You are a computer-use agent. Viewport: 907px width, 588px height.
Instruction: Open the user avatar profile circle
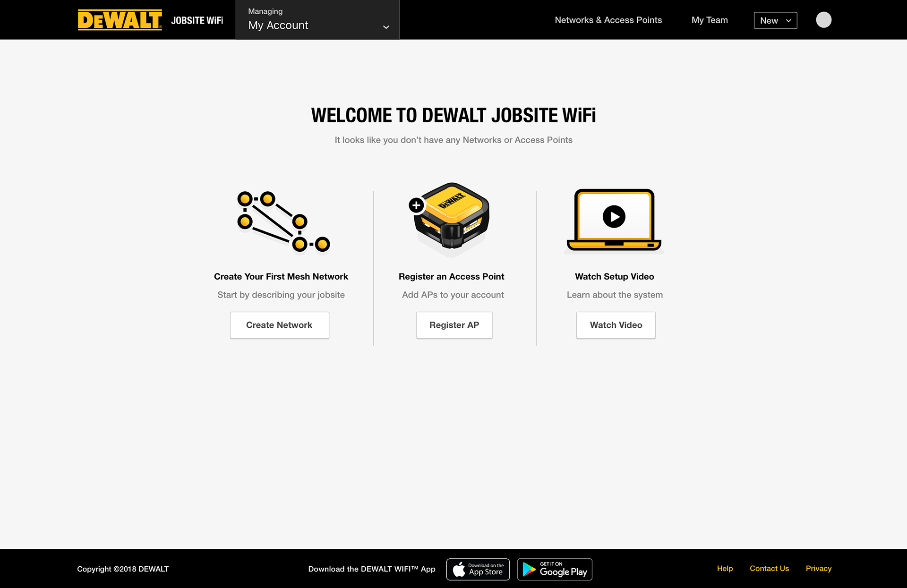click(823, 20)
